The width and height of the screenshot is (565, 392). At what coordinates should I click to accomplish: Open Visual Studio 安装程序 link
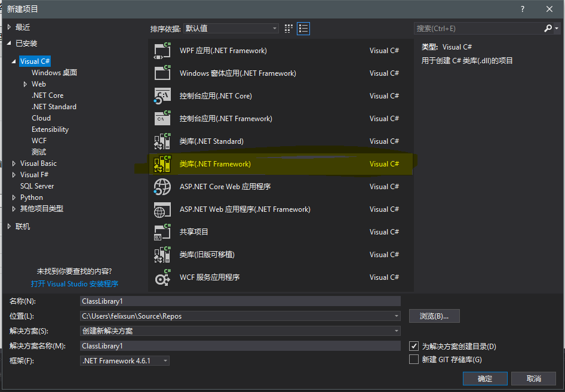[x=75, y=283]
